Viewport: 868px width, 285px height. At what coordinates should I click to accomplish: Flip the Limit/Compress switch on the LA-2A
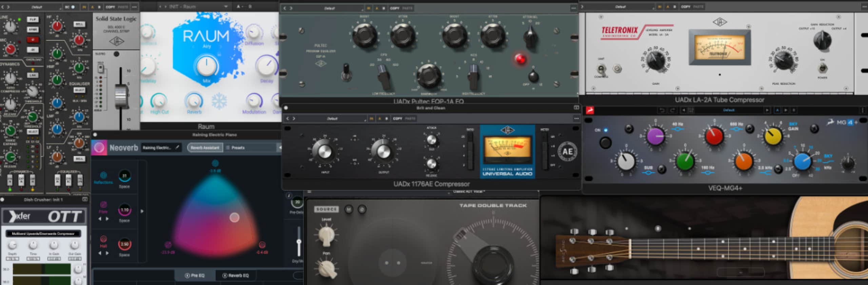click(601, 69)
